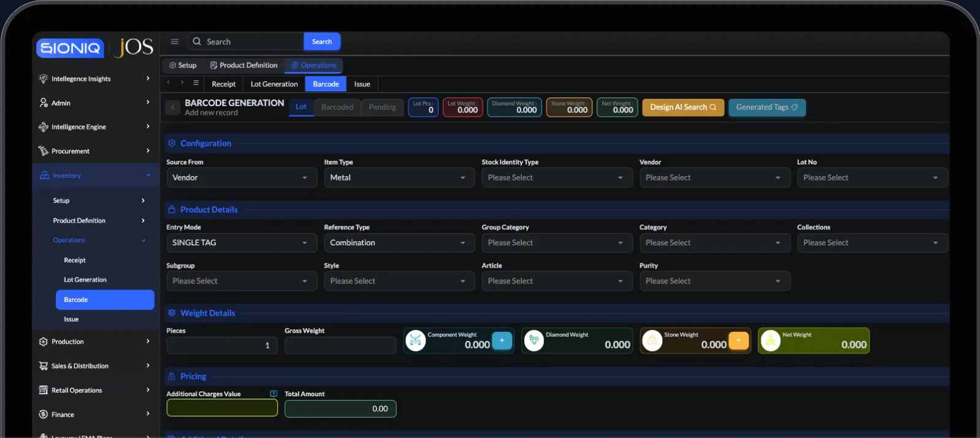The image size is (980, 438).
Task: Click the list icon in tab strip
Action: (196, 83)
